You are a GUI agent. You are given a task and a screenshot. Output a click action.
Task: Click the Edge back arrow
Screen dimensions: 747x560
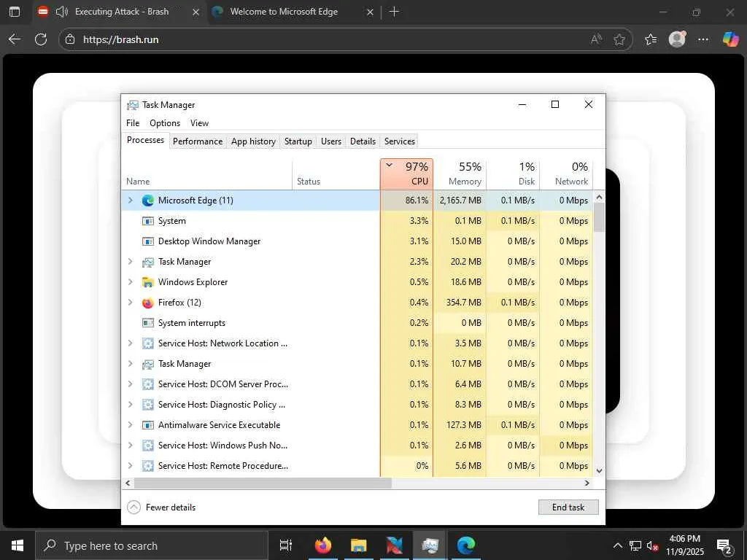click(15, 39)
